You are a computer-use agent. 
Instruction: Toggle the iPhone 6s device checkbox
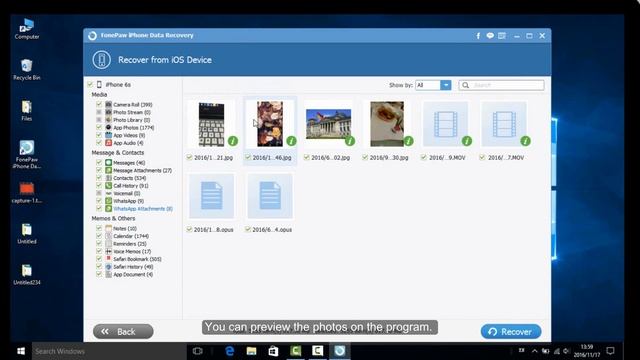(90, 84)
